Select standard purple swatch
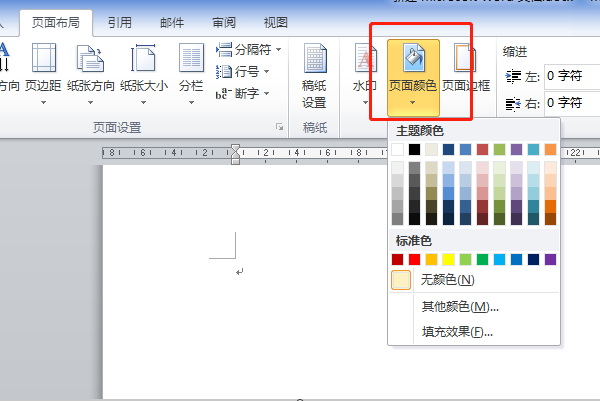The image size is (600, 401). pyautogui.click(x=550, y=259)
